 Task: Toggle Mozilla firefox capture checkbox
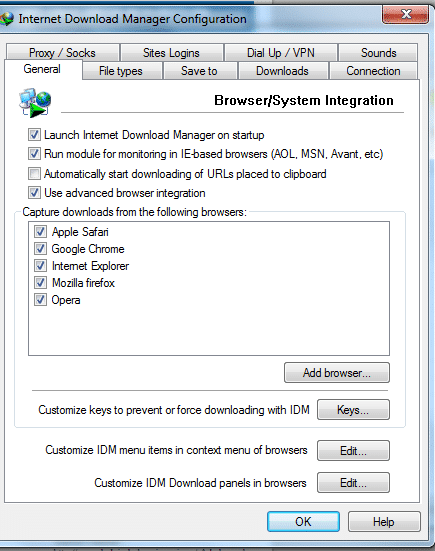point(40,283)
